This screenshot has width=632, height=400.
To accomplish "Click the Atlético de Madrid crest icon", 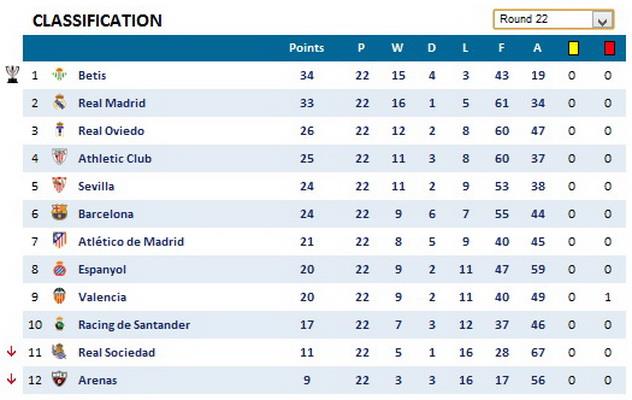I will tap(59, 241).
